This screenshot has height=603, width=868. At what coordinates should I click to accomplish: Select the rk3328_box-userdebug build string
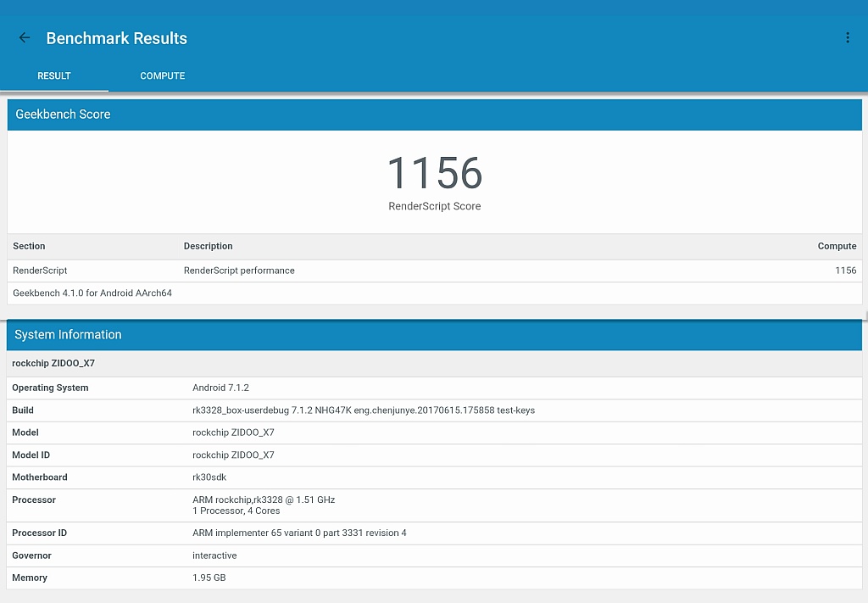(x=364, y=410)
